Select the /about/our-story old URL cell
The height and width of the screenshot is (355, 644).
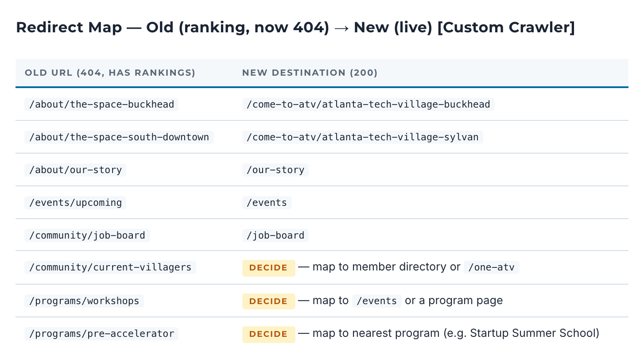pos(75,170)
